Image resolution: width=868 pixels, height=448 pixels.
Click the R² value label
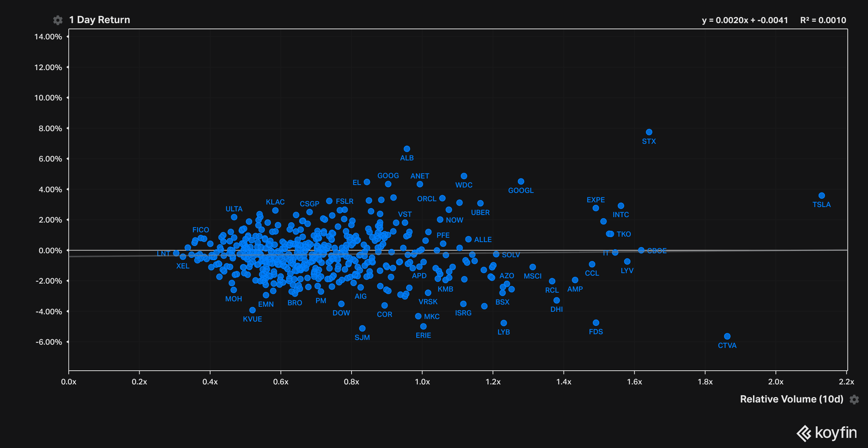(x=823, y=20)
